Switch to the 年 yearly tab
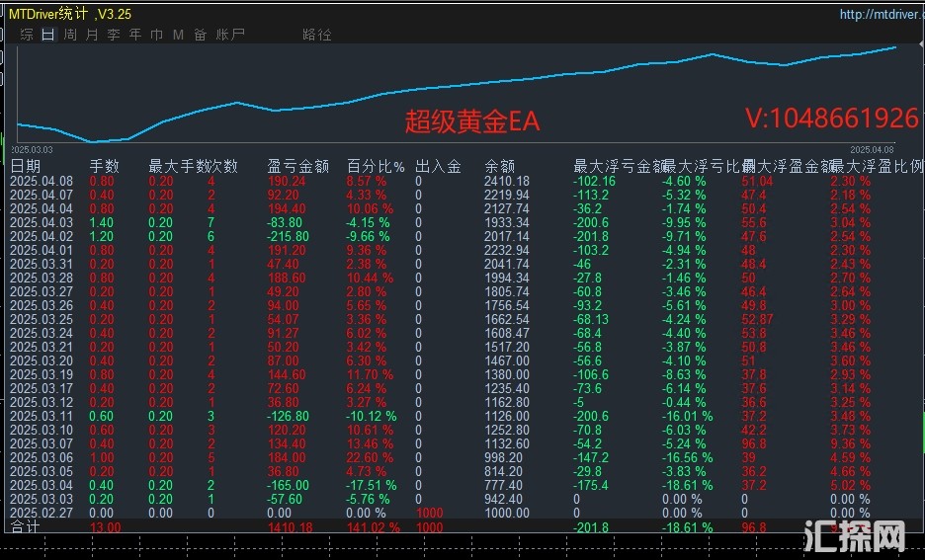 click(x=135, y=35)
